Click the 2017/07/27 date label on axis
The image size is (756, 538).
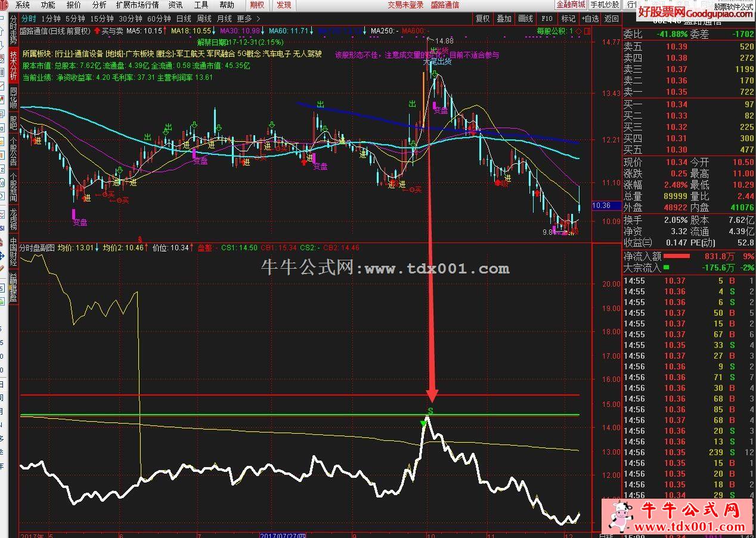[x=283, y=535]
